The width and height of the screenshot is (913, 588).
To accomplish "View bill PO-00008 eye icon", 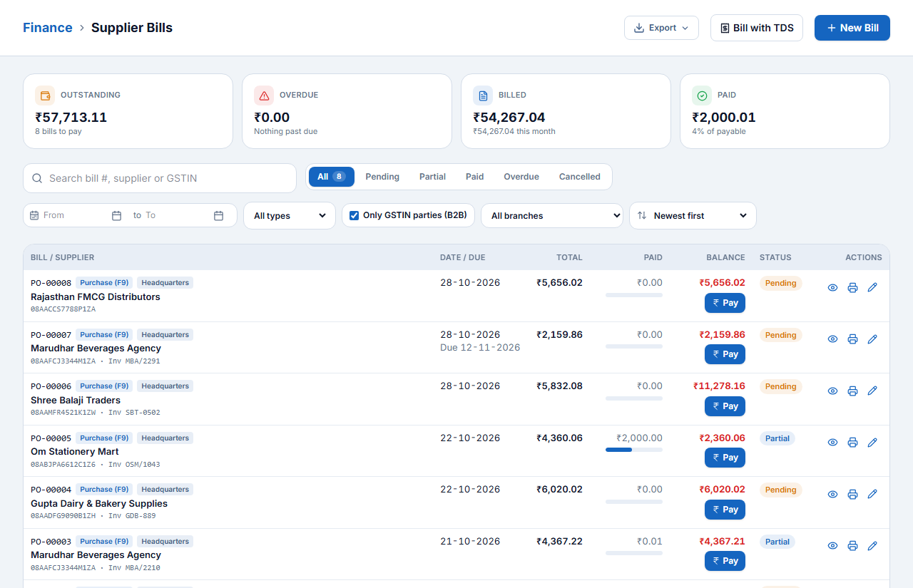I will [832, 287].
